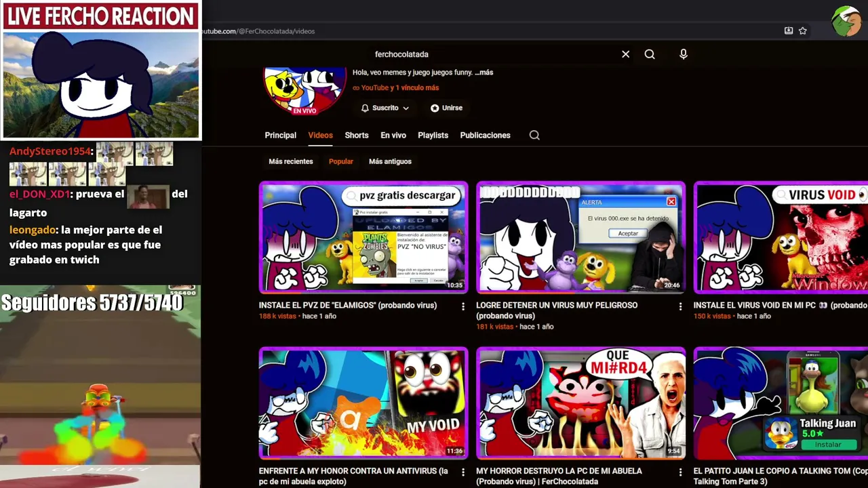Open the Shorts tab
Viewport: 868px width, 488px height.
coord(357,135)
